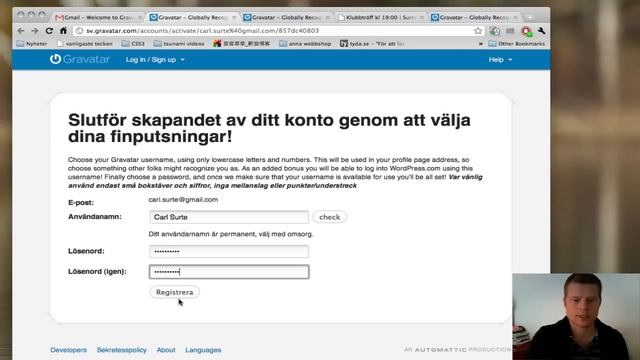
Task: Open the colorful Chinese-titled bookmark
Action: tap(242, 43)
